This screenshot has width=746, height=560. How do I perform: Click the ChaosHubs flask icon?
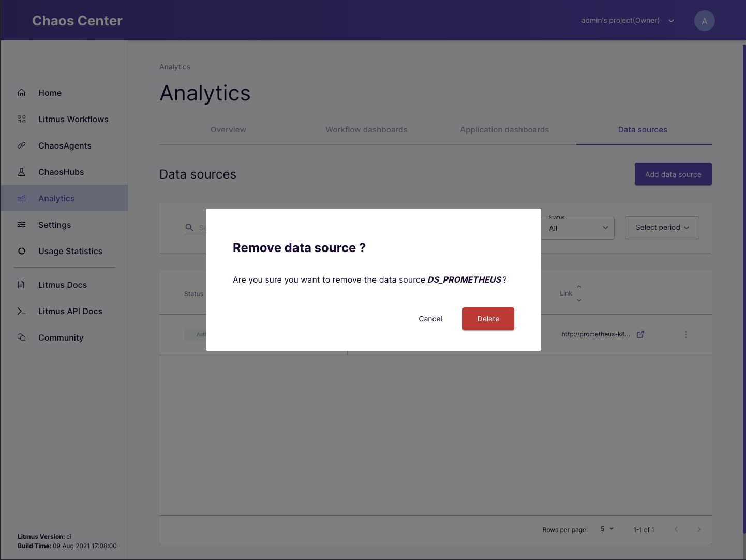click(x=21, y=172)
